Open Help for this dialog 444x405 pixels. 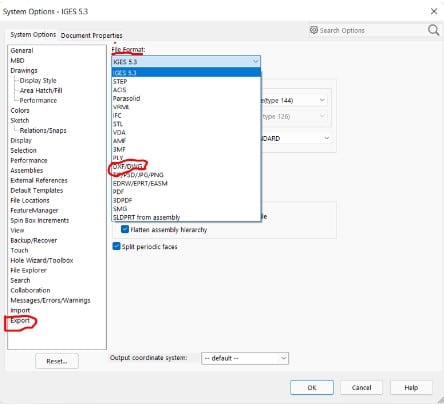[411, 387]
